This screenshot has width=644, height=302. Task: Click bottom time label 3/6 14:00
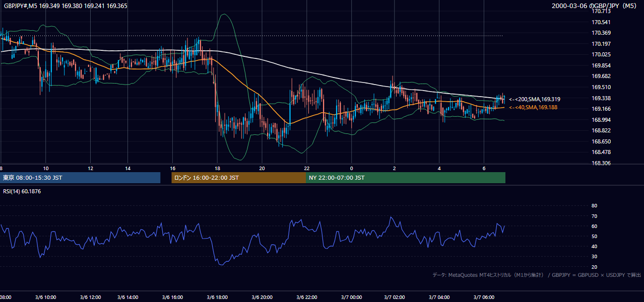click(x=127, y=297)
